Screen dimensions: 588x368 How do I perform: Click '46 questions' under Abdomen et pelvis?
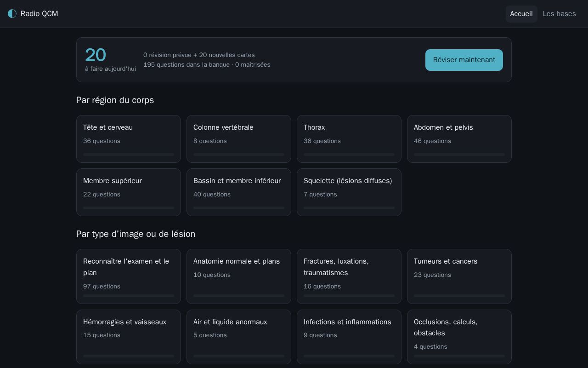pyautogui.click(x=432, y=141)
